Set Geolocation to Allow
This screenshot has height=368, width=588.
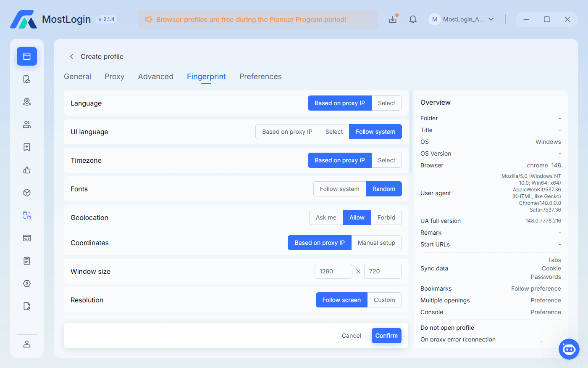[x=357, y=217]
